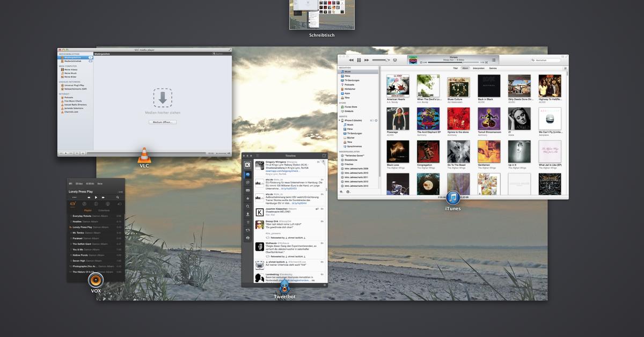This screenshot has height=337, width=644.
Task: Switch to the Titel tab in iTunes
Action: tap(455, 68)
